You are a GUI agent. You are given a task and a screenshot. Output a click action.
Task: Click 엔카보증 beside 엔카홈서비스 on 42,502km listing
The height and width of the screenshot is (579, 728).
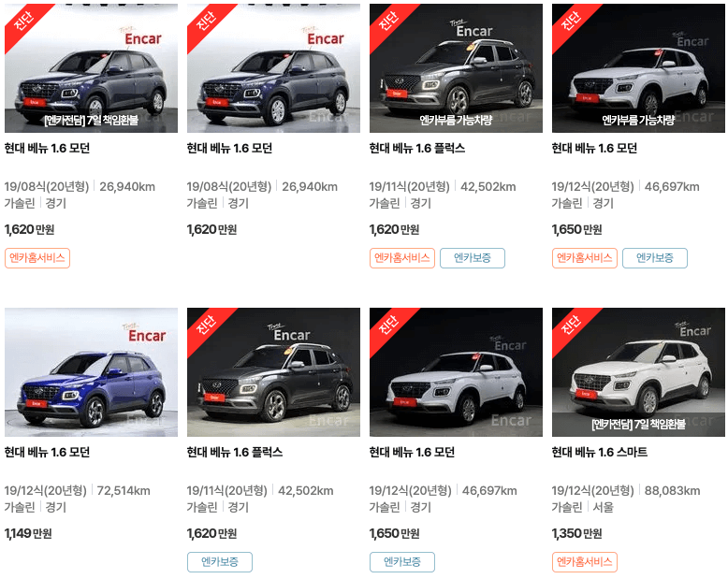pyautogui.click(x=473, y=258)
